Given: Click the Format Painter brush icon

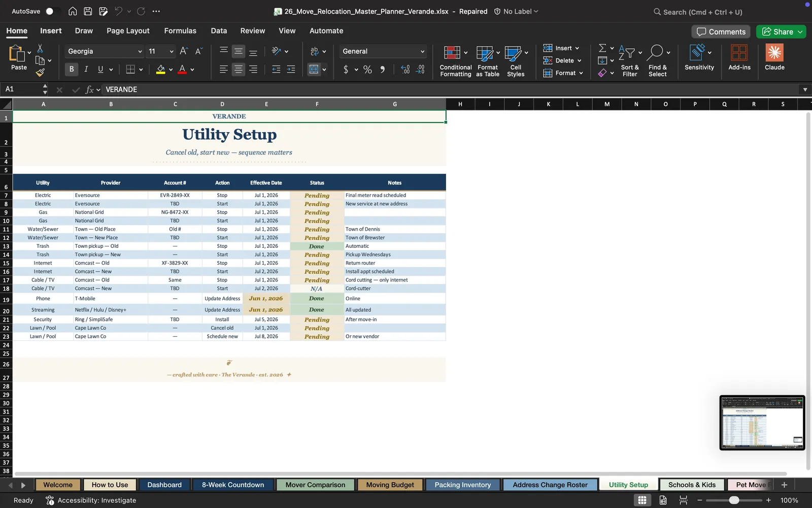Looking at the screenshot, I should (x=40, y=73).
